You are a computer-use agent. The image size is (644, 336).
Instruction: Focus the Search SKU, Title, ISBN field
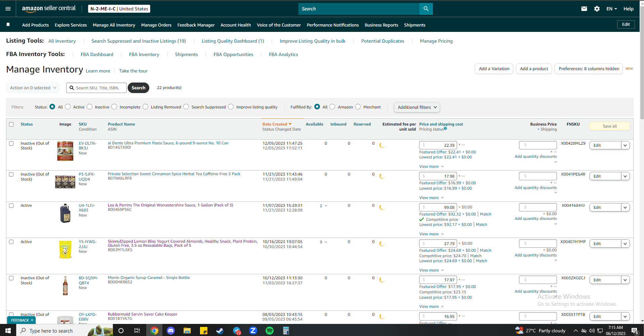(x=96, y=88)
